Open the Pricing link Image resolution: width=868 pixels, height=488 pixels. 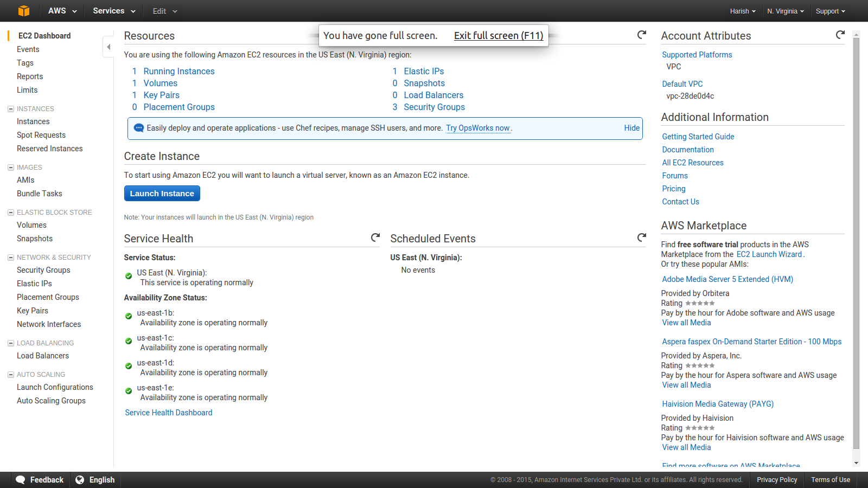(x=674, y=189)
